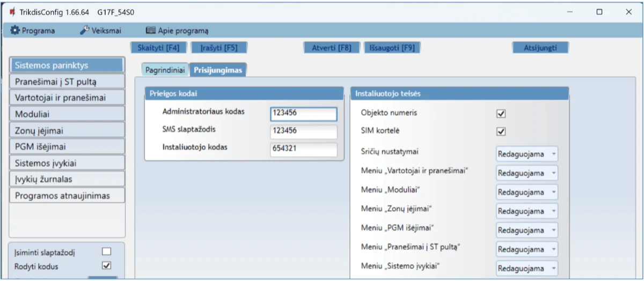Enable the Įsiminti slaptažodį checkbox
Screen dimensions: 644x281
[106, 251]
